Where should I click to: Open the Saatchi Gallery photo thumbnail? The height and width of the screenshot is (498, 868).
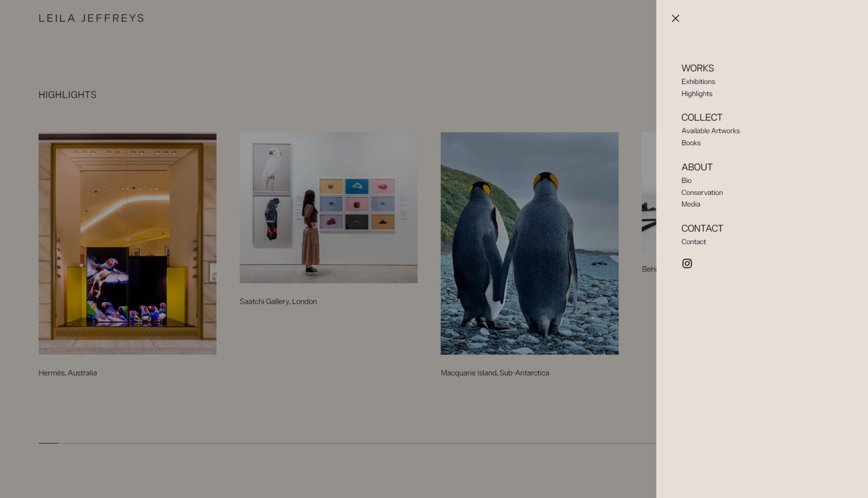328,208
